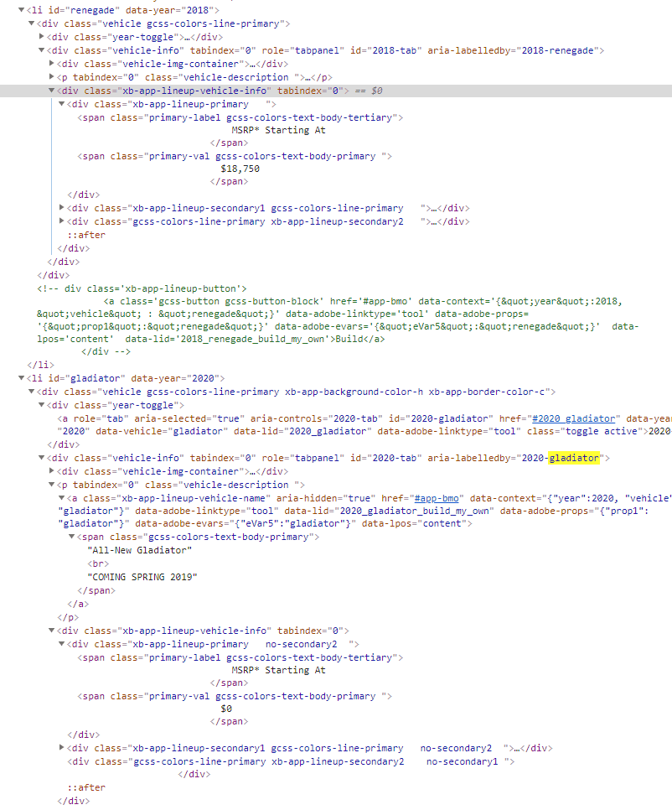The image size is (672, 810).
Task: Click the aria-selected="true" attribute
Action: pos(191,418)
